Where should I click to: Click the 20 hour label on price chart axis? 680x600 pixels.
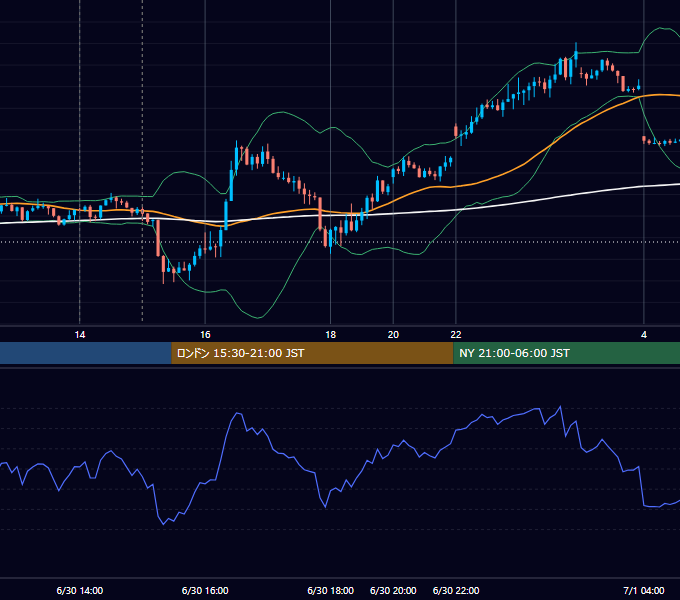click(x=393, y=335)
